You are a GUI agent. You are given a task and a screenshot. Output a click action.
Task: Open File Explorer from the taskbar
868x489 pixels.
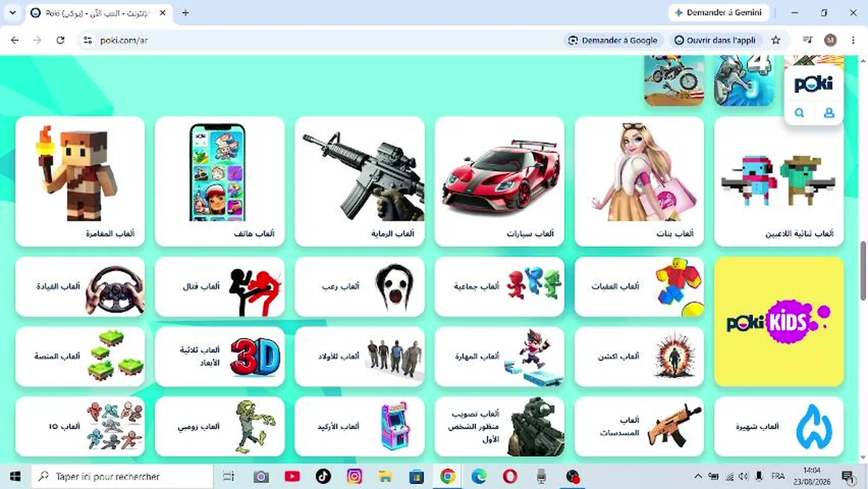pos(385,476)
